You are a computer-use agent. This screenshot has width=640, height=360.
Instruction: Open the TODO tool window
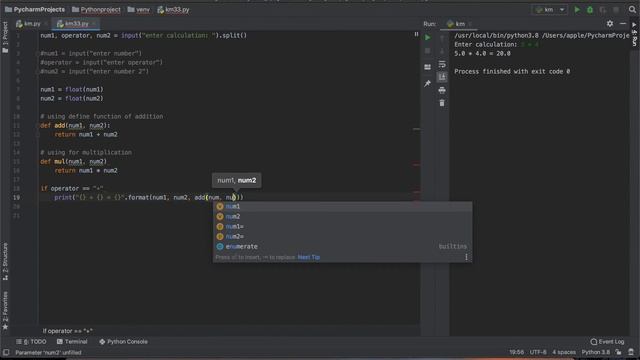click(x=31, y=342)
